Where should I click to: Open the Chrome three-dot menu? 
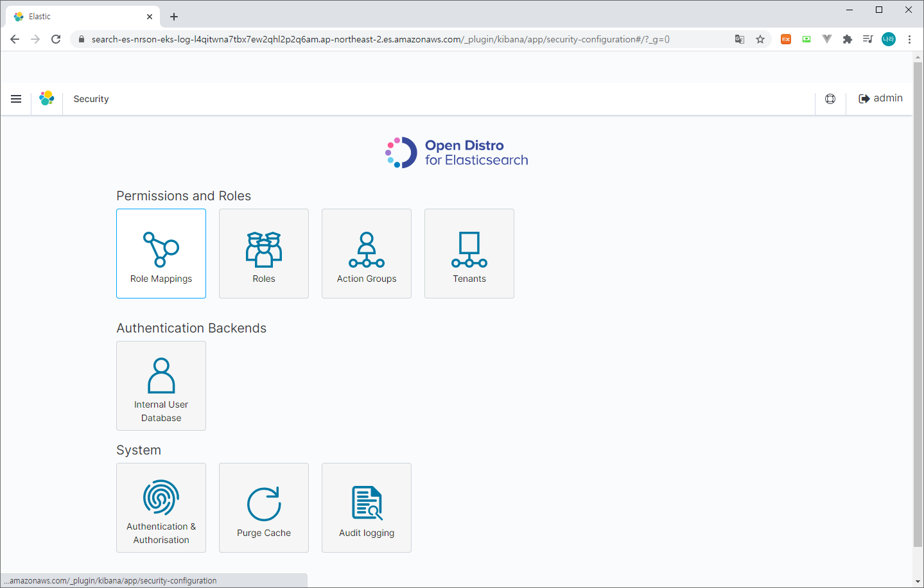pos(909,39)
